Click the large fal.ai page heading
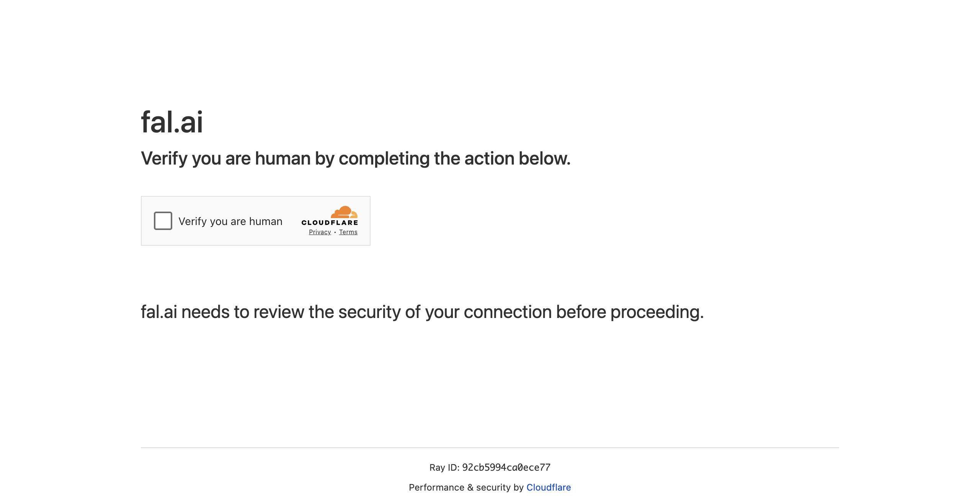 (172, 122)
